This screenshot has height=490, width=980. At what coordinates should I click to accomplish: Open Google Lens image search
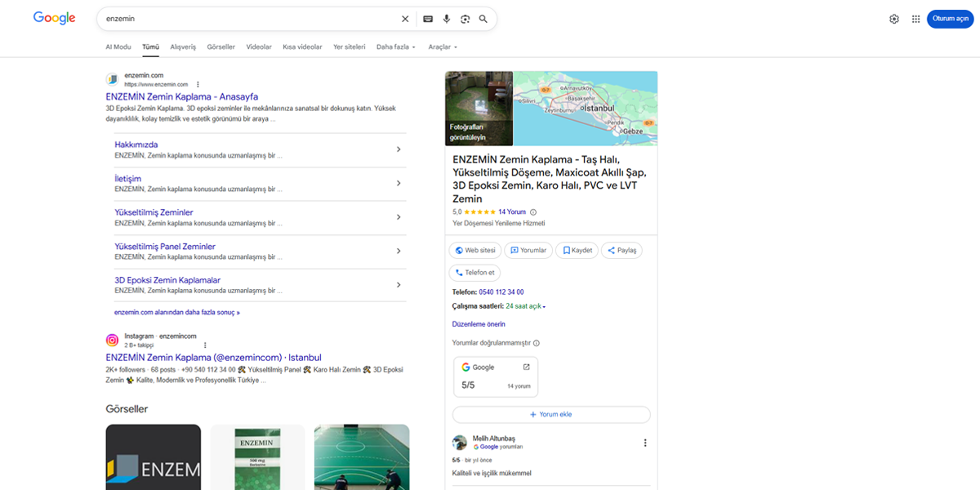465,18
